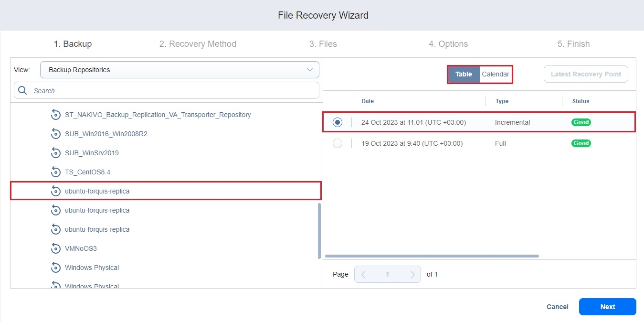Open the Options wizard step

tap(448, 44)
